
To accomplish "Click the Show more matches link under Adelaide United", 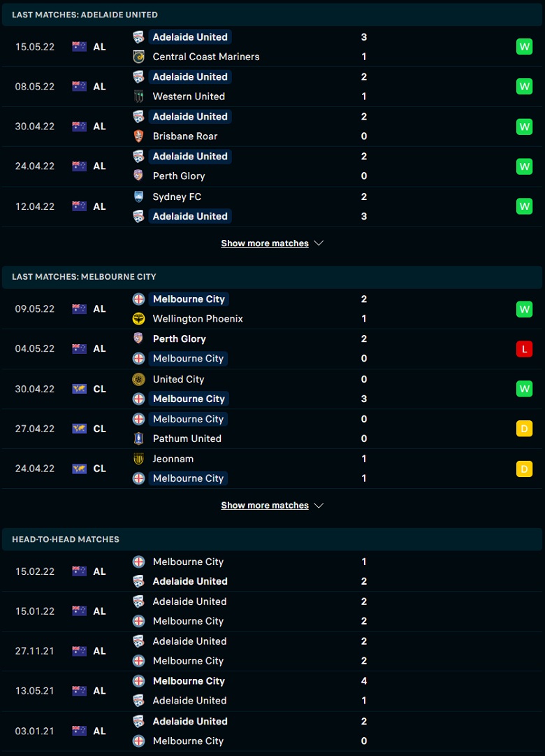I will [265, 243].
